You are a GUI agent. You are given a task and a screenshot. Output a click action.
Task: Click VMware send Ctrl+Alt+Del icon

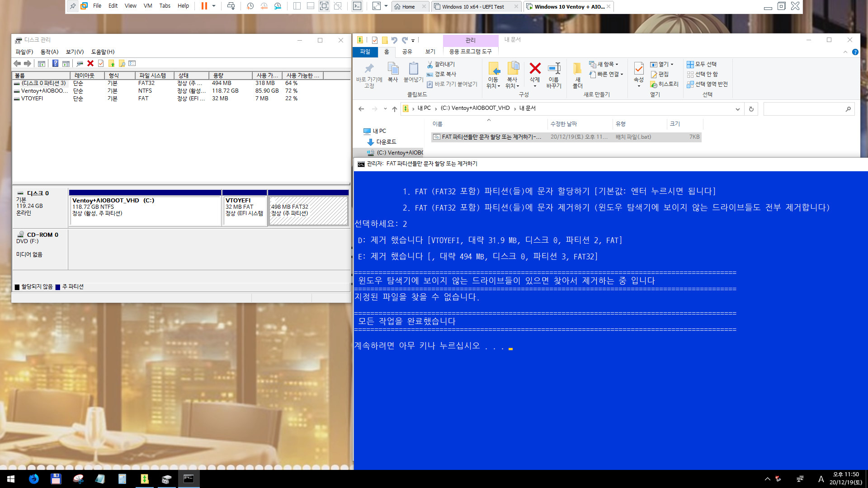click(231, 6)
